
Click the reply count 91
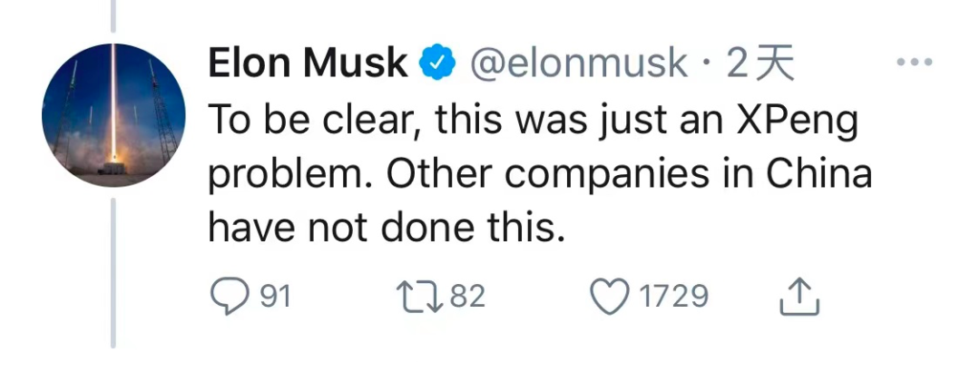(x=275, y=297)
